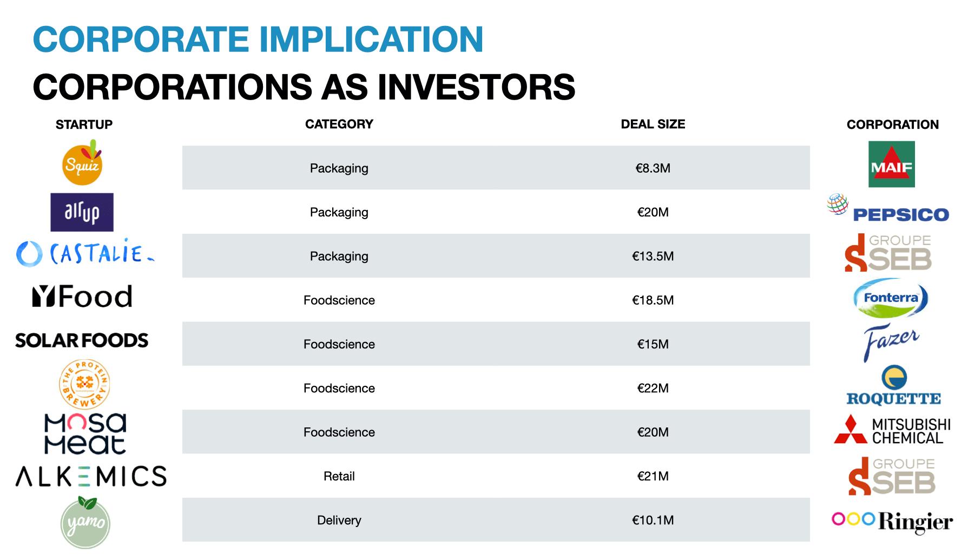Viewport: 968px width, 560px height.
Task: Select the €22M deal size cell
Action: (x=653, y=388)
